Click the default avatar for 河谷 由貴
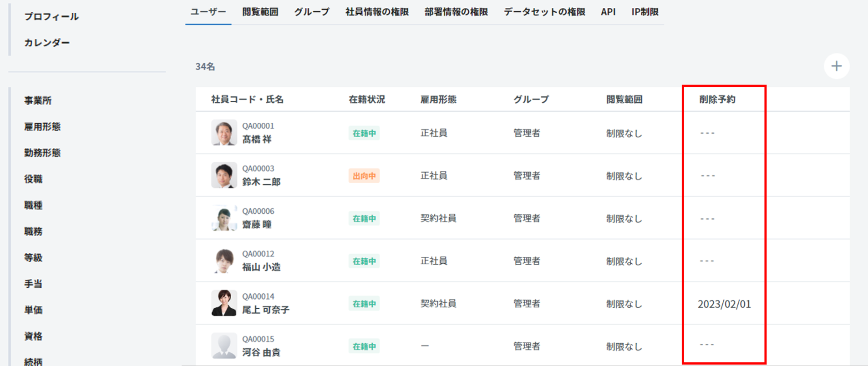This screenshot has height=366, width=868. (224, 346)
